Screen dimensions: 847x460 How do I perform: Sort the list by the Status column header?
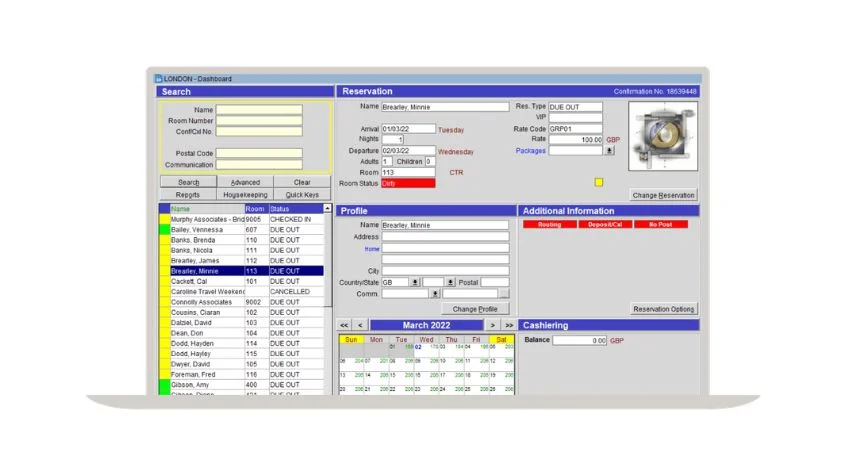tap(296, 208)
